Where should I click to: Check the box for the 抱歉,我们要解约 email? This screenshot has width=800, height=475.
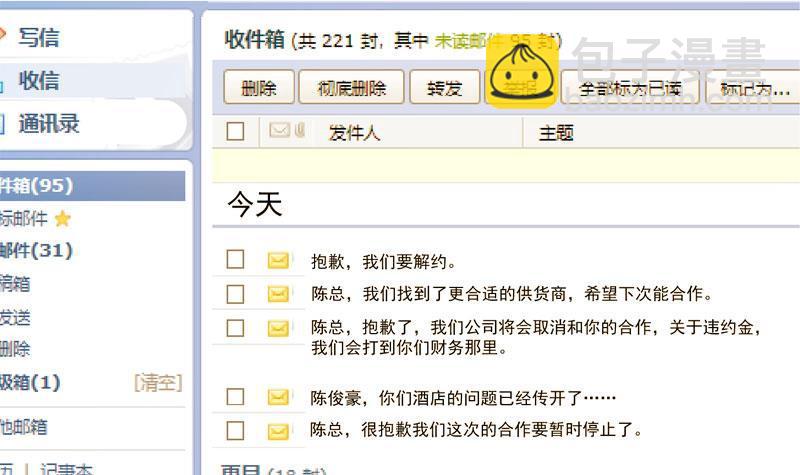(x=235, y=259)
